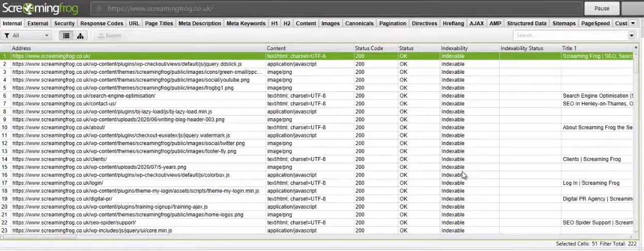This screenshot has width=644, height=251.
Task: Focus the Search field
Action: (570, 36)
